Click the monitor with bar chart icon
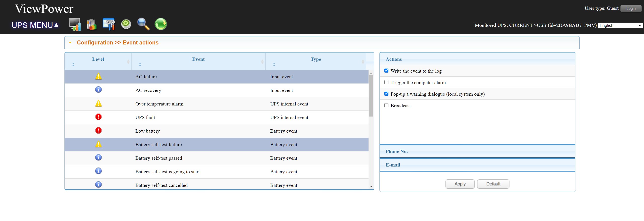This screenshot has height=221, width=644. (75, 24)
